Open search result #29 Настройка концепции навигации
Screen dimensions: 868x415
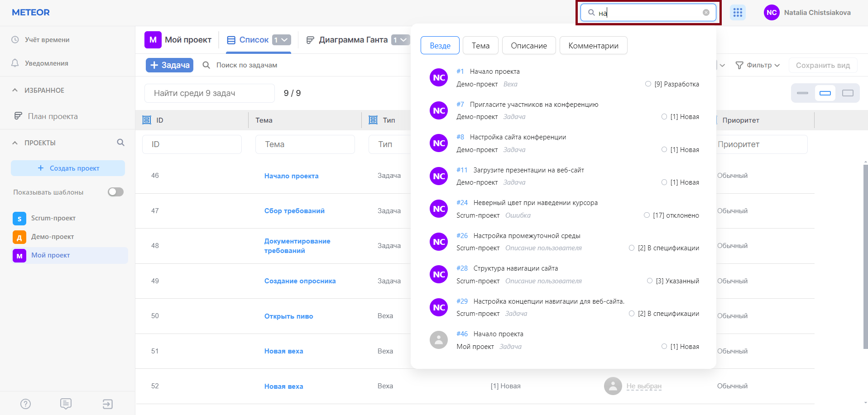pyautogui.click(x=564, y=307)
